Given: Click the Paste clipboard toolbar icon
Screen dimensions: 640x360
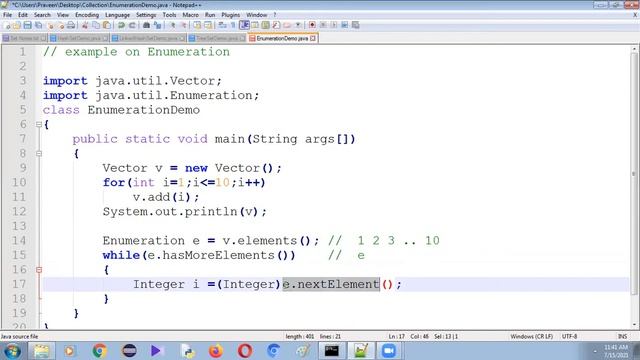Looking at the screenshot, I should (x=107, y=25).
